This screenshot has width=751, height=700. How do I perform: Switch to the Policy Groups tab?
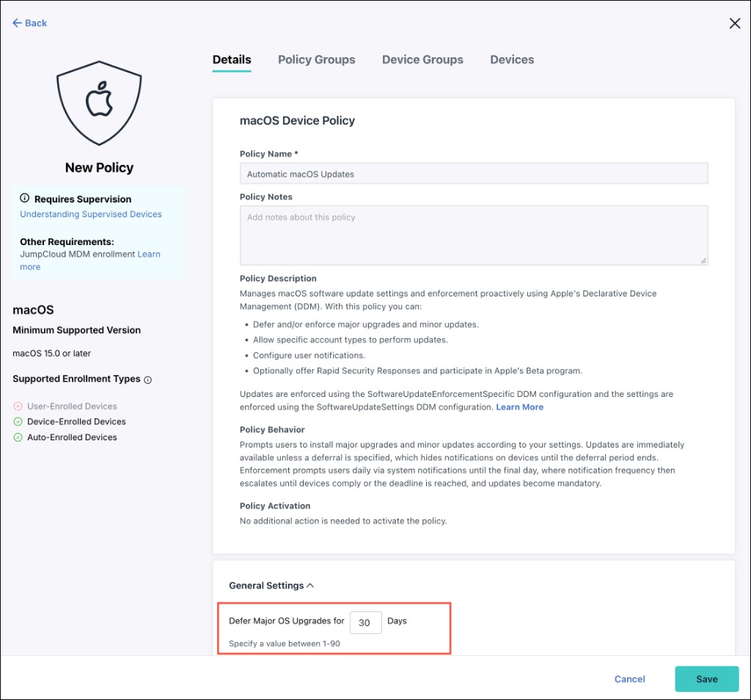(317, 59)
